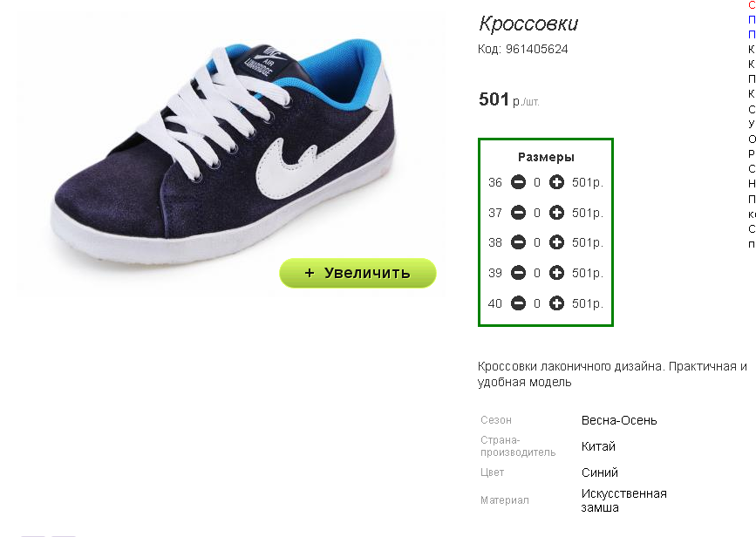Click minus icon for size 38
Screen dimensions: 756x537
pos(518,242)
